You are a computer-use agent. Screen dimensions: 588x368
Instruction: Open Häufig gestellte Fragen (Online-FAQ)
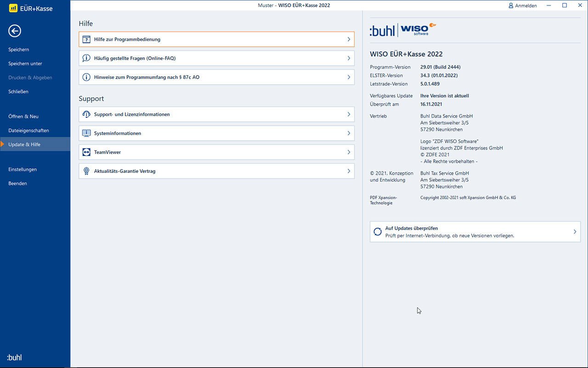[x=216, y=58]
